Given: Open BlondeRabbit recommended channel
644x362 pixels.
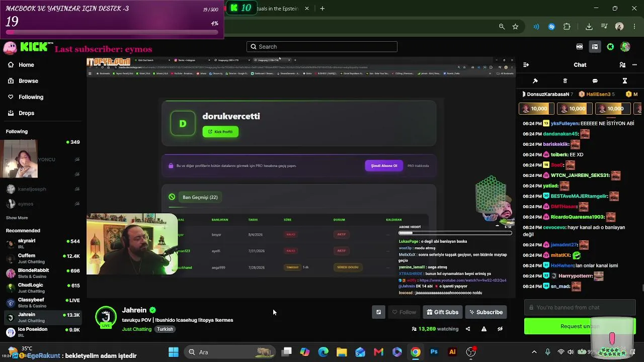Looking at the screenshot, I should 43,273.
